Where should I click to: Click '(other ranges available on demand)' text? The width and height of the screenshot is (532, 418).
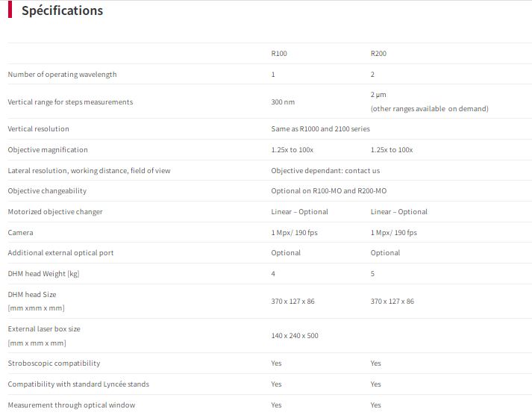[429, 109]
